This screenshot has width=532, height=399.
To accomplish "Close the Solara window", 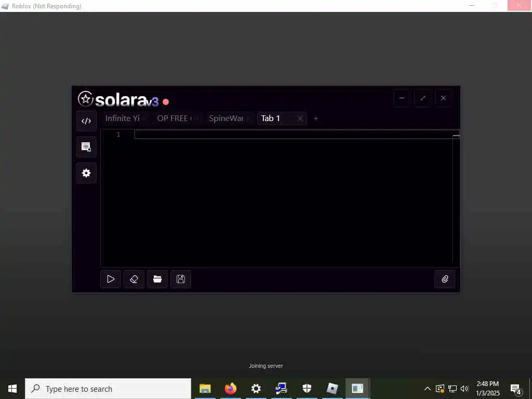I will (444, 98).
